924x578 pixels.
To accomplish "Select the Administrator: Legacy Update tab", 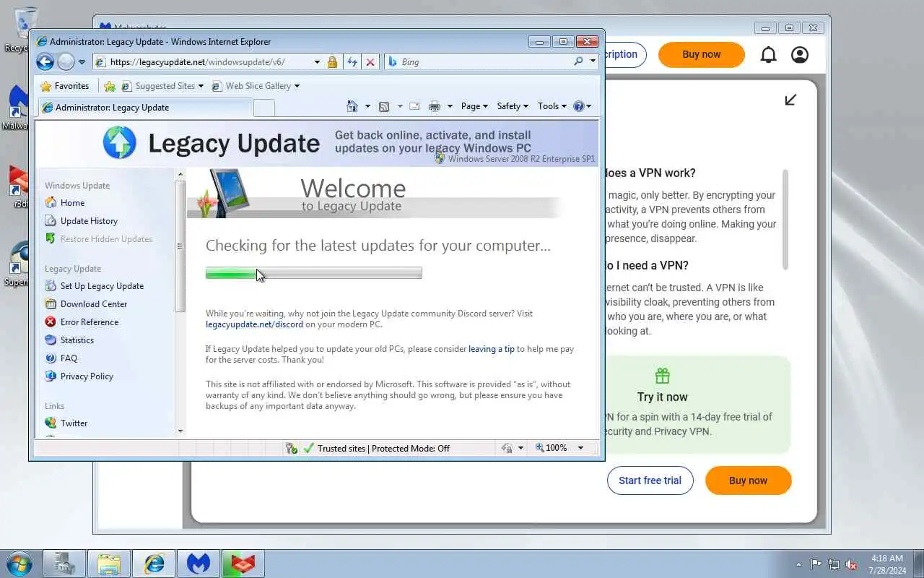I will coord(144,108).
